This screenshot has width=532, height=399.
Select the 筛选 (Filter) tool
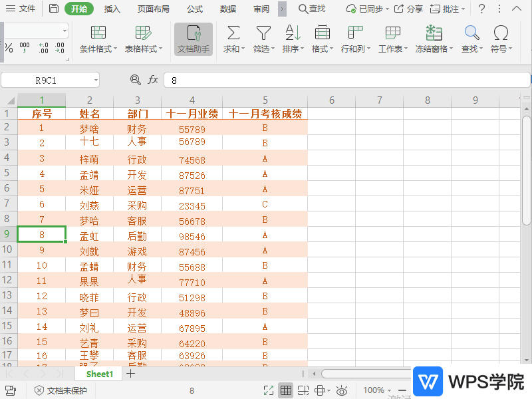(x=263, y=40)
